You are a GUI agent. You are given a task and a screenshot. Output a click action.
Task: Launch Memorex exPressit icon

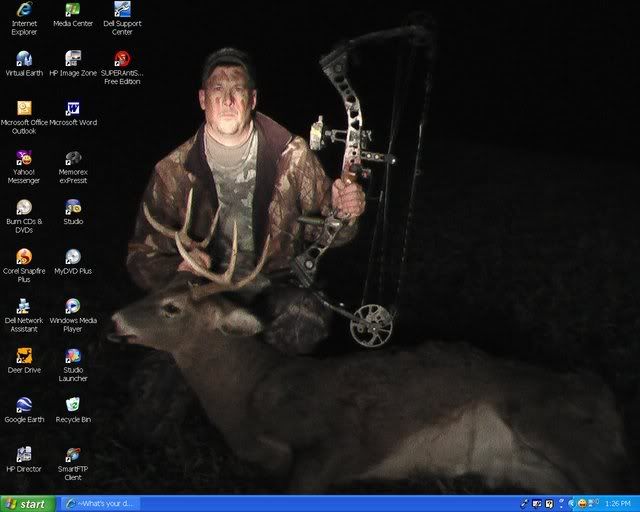[x=73, y=167]
